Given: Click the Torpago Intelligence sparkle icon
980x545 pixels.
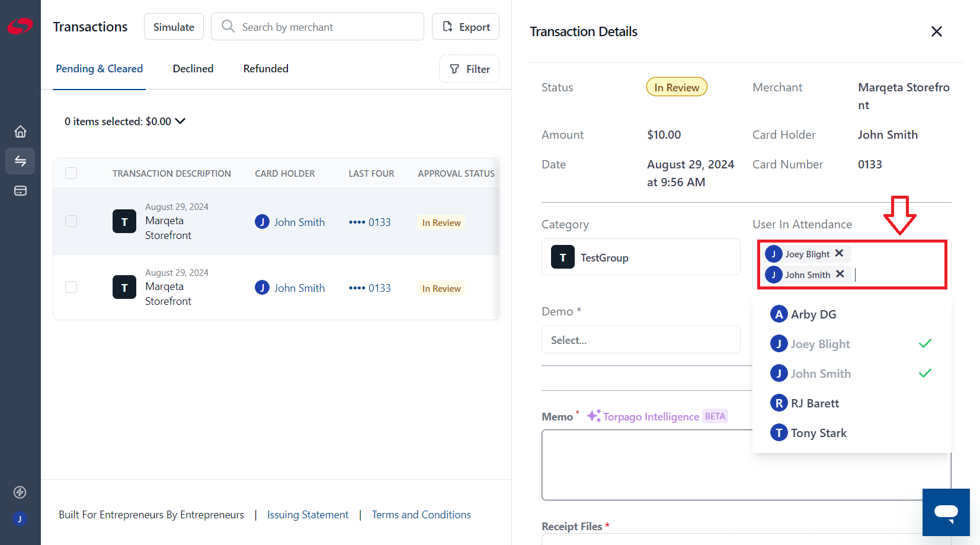Looking at the screenshot, I should click(x=594, y=416).
